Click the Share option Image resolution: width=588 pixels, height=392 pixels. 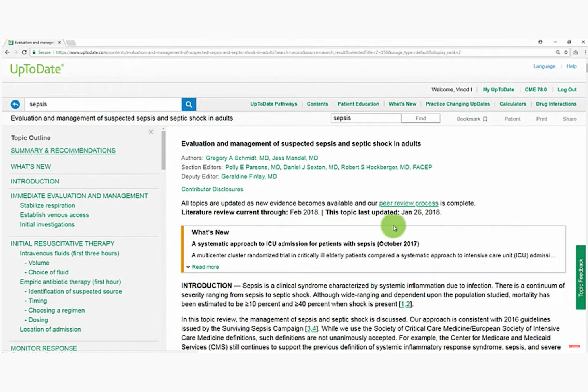click(x=570, y=119)
